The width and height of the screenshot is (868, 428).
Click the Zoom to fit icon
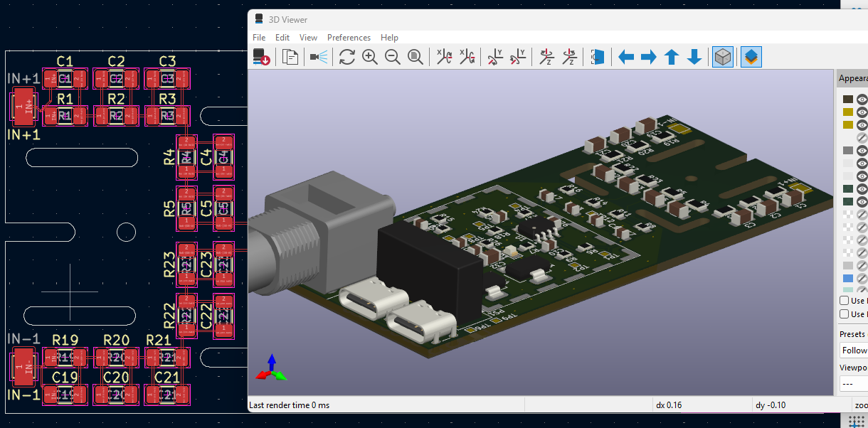point(416,58)
